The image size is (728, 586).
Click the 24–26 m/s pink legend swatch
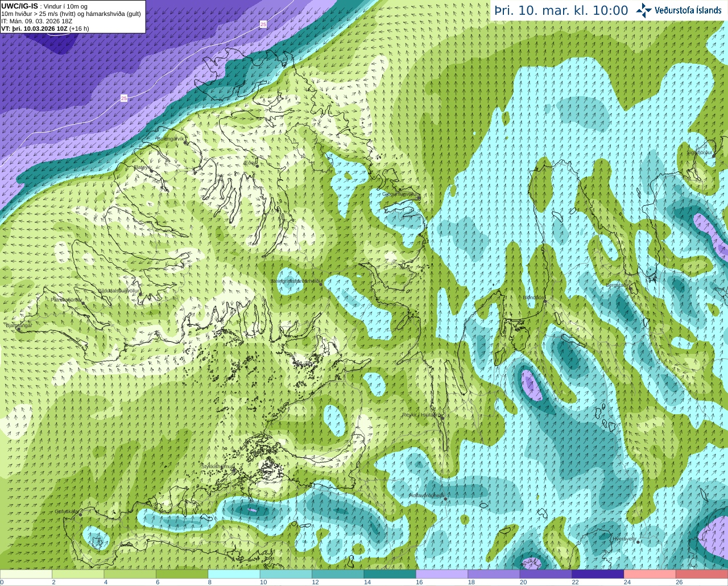(x=650, y=574)
